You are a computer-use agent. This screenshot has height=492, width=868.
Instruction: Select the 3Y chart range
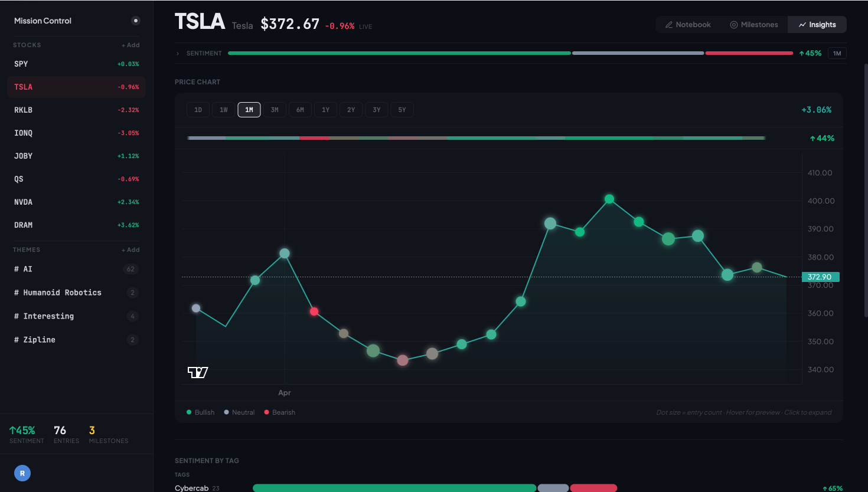[376, 110]
